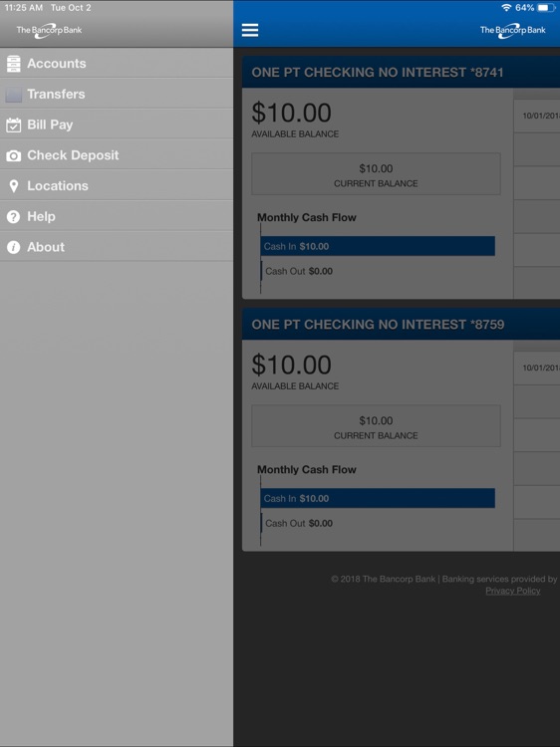Tap $10.00 available balance of *8759
Screen dimensions: 560x747
291,365
